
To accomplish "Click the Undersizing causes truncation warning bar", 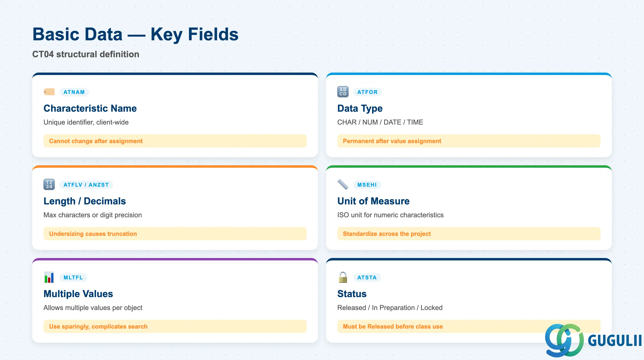I will point(175,234).
